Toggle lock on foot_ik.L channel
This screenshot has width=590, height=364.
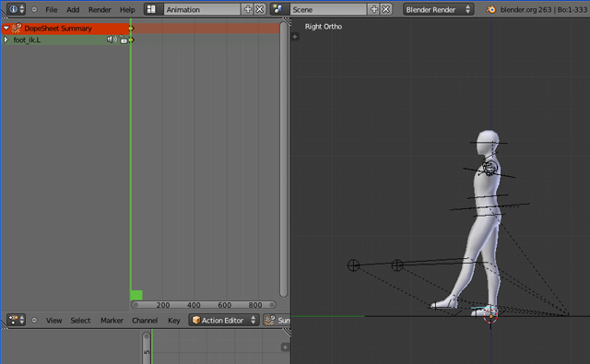tap(123, 40)
